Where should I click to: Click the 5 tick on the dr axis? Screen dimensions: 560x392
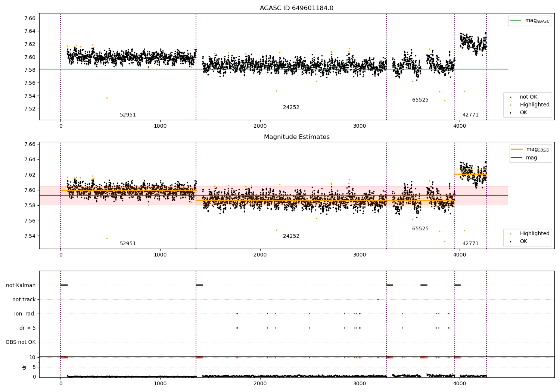tap(34, 367)
